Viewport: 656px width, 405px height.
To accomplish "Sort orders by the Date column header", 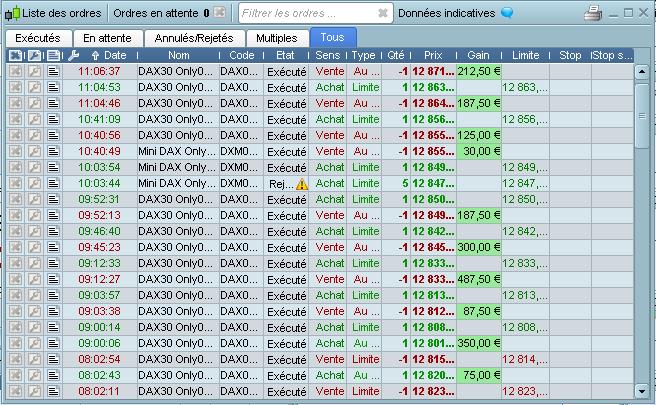I will (x=115, y=55).
